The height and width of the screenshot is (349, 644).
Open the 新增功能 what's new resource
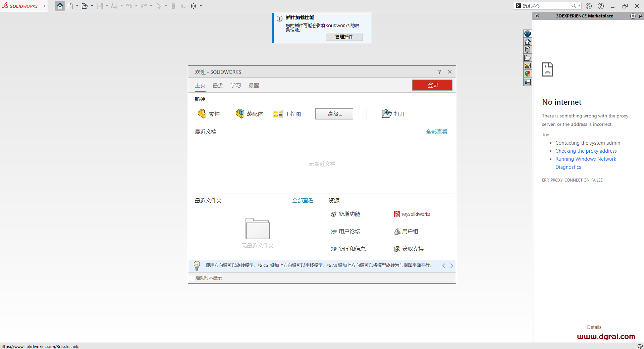345,214
